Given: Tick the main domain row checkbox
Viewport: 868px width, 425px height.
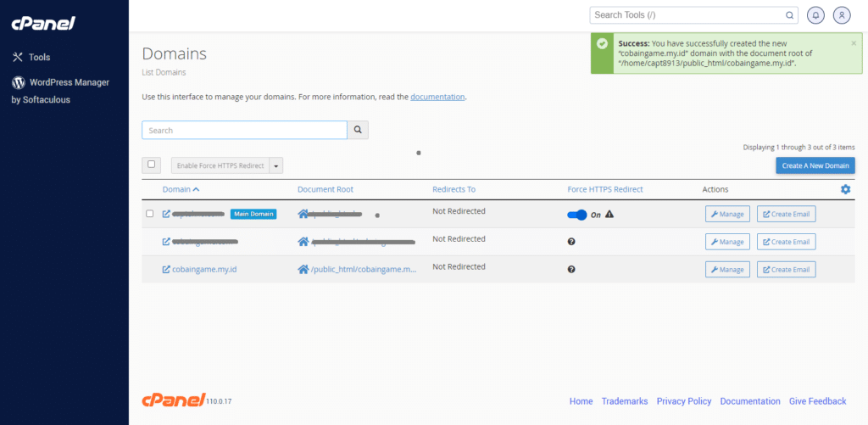Looking at the screenshot, I should [149, 213].
